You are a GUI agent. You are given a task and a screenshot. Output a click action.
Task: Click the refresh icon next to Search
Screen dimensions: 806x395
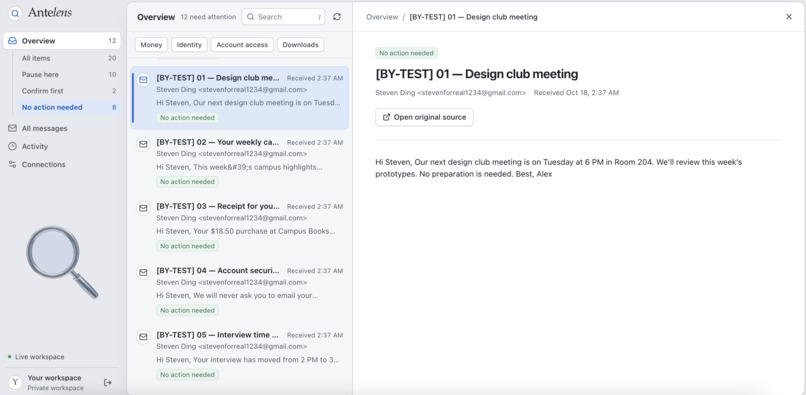click(x=337, y=16)
